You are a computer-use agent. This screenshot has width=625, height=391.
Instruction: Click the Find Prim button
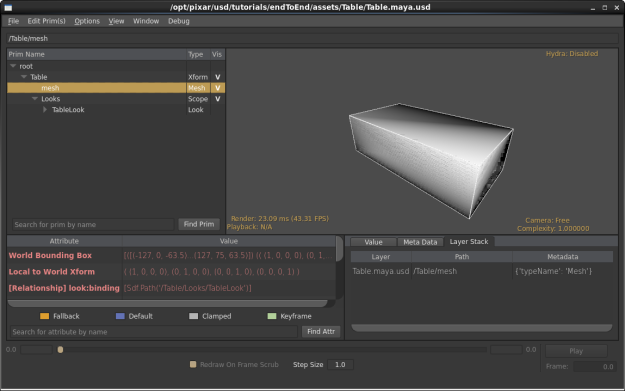(199, 224)
